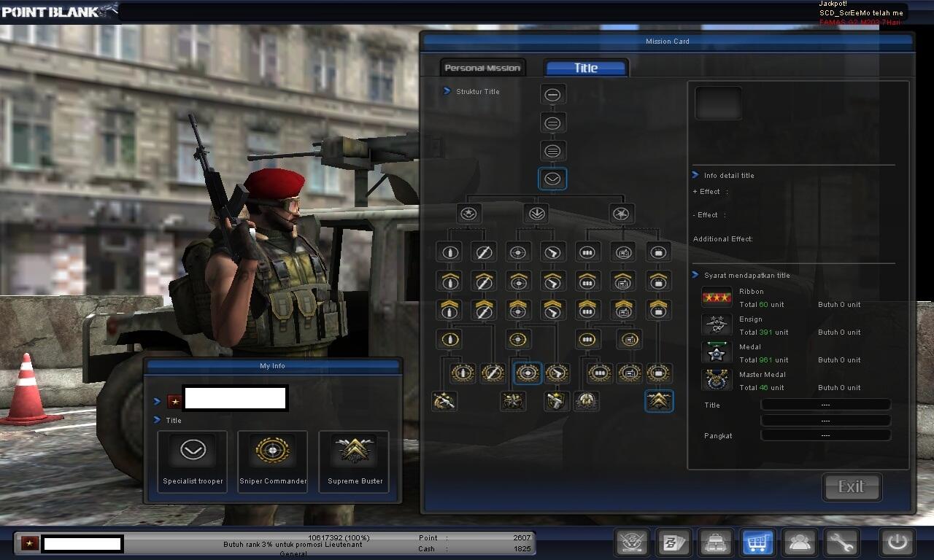Click the 'Syarat mendapatkan title' heading
This screenshot has height=560, width=934.
[x=747, y=276]
